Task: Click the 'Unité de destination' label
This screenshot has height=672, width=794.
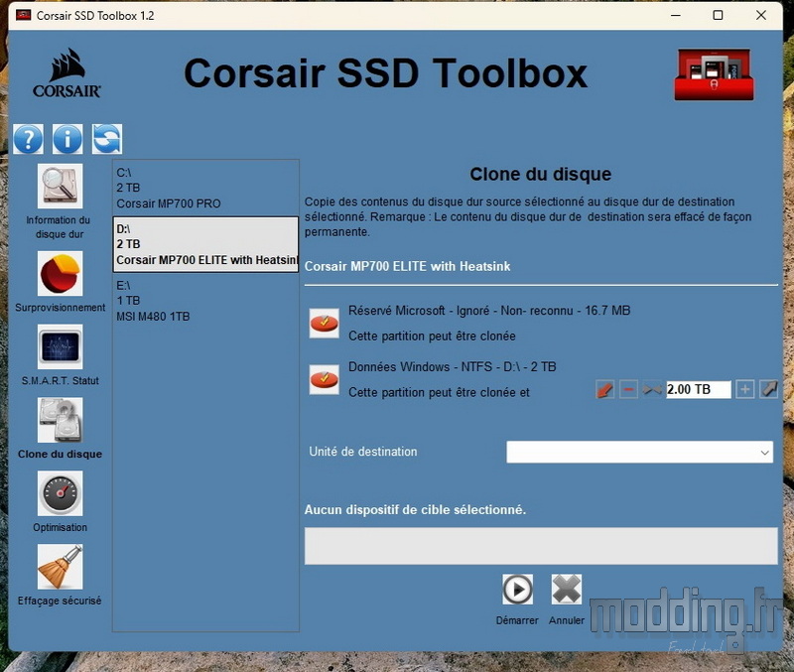Action: pos(363,452)
